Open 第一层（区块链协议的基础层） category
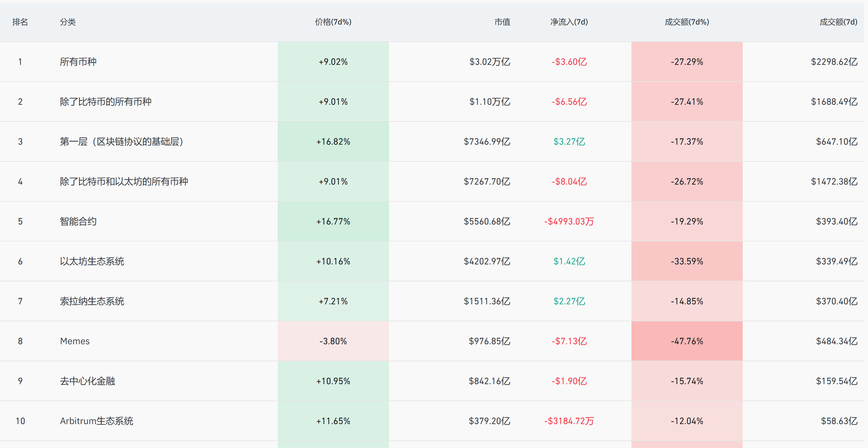Screen dimensions: 868x448 (122, 142)
